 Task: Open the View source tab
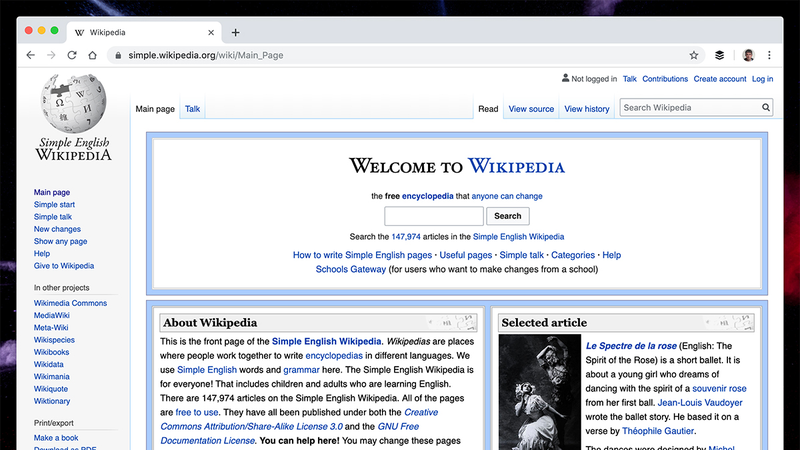531,109
